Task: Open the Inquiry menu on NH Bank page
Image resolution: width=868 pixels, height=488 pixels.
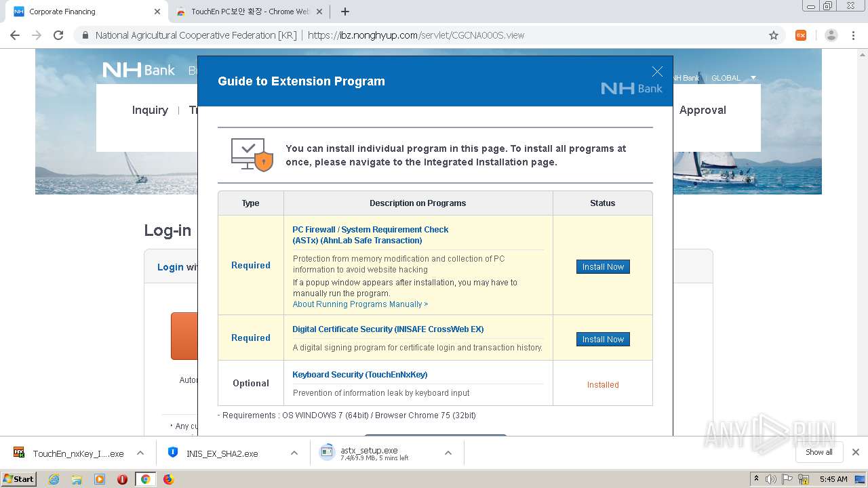Action: 150,110
